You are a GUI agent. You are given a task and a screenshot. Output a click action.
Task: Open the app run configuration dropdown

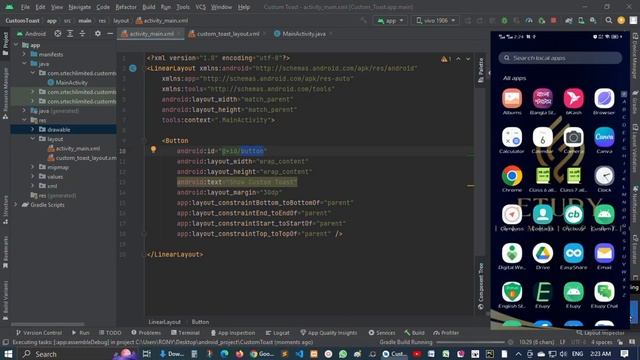click(390, 20)
